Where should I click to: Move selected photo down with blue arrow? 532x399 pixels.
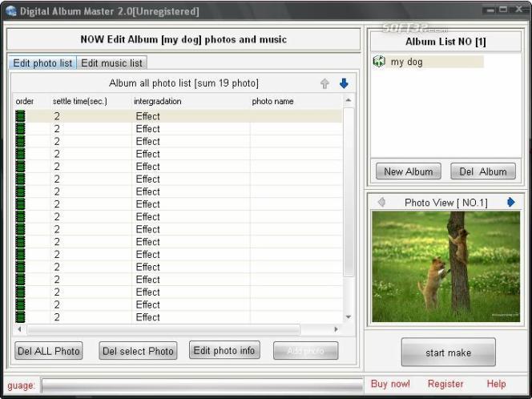344,83
